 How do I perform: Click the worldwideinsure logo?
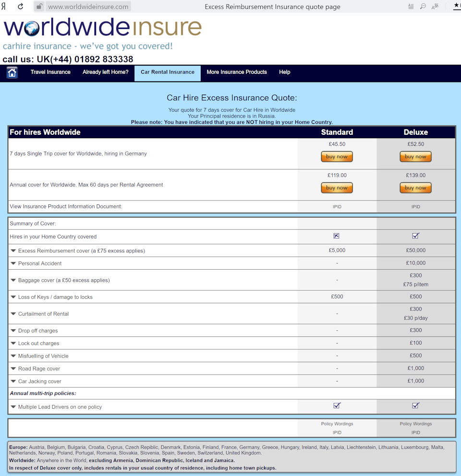tap(102, 27)
